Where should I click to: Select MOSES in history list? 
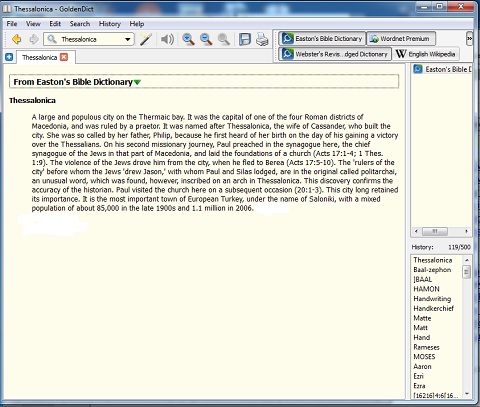(424, 357)
